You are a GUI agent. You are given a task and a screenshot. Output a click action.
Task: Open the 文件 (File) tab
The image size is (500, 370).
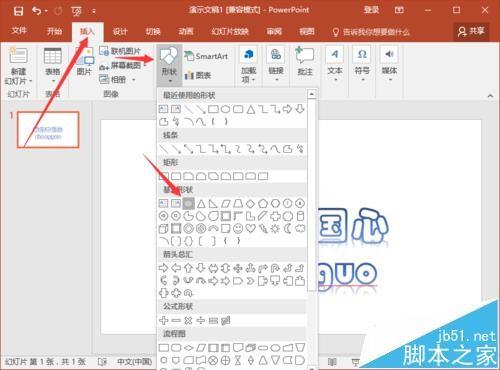pyautogui.click(x=19, y=31)
